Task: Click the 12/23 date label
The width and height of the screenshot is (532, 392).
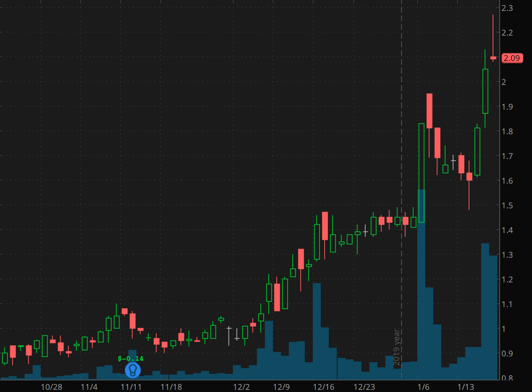Action: [x=364, y=387]
